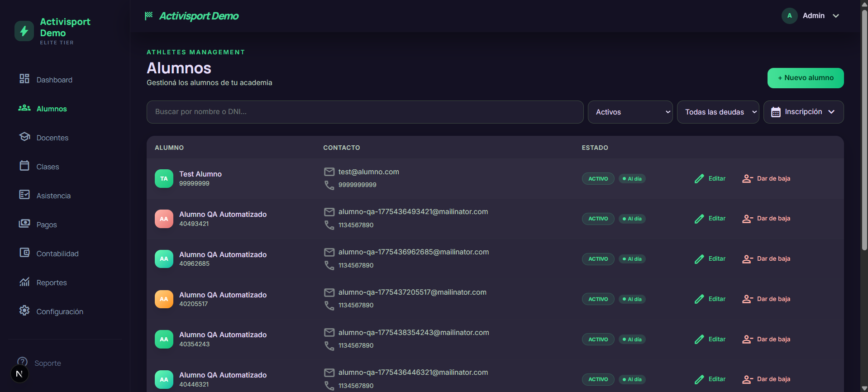Click the pencil icon for Test Alumno

(x=699, y=179)
